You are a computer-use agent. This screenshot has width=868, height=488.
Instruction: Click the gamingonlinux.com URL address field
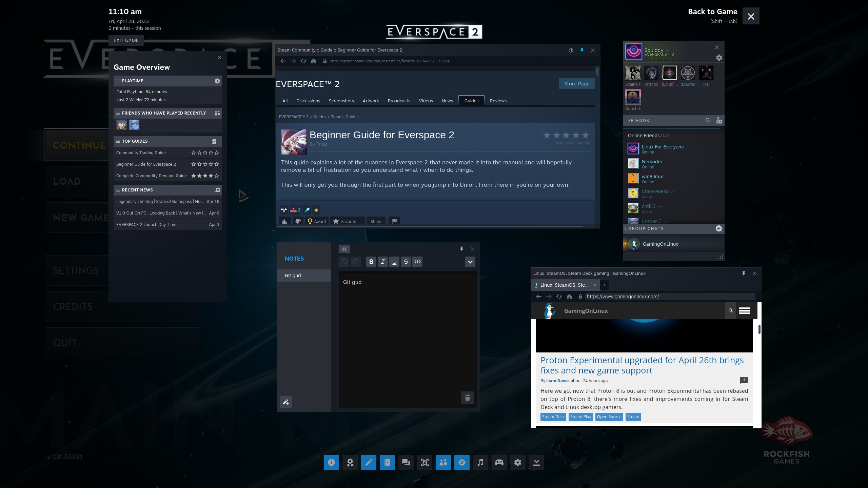pyautogui.click(x=670, y=297)
